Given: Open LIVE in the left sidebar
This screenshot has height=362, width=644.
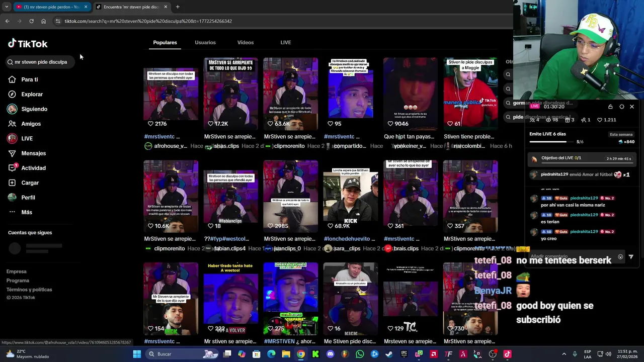Looking at the screenshot, I should coord(20,138).
